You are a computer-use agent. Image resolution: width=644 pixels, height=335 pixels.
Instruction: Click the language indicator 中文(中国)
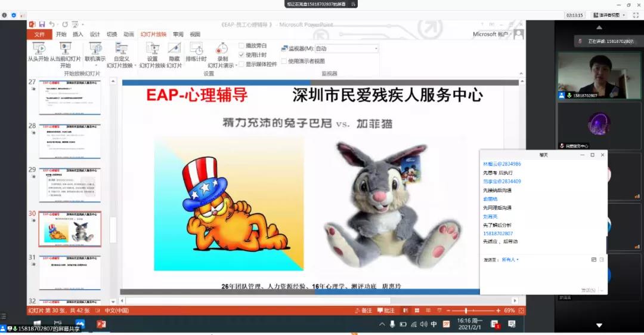pos(117,311)
